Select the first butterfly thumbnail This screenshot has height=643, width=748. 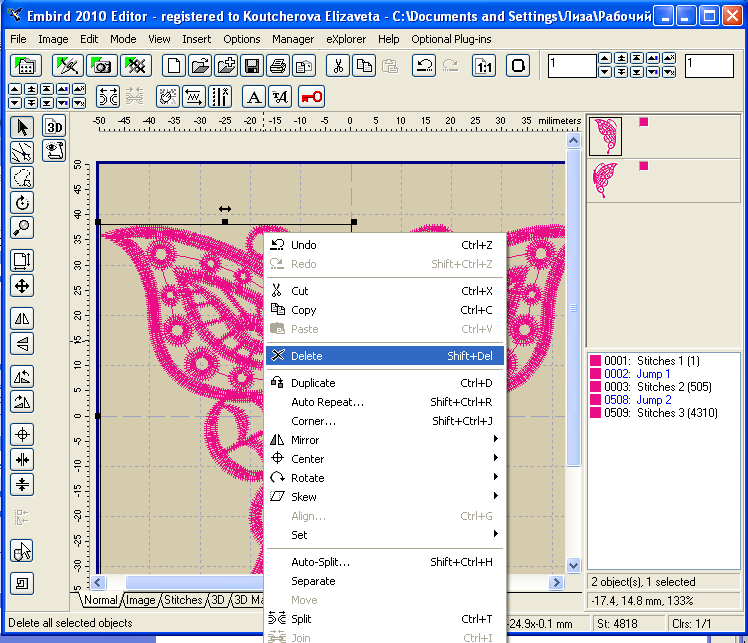click(605, 135)
